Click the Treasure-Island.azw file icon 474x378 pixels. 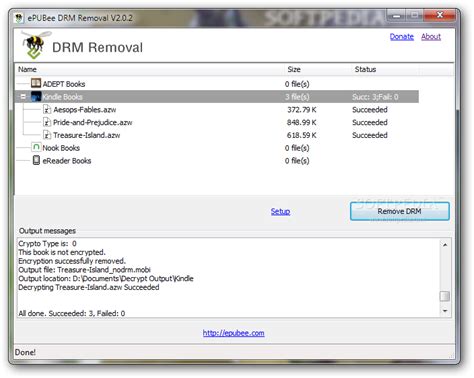pos(47,135)
